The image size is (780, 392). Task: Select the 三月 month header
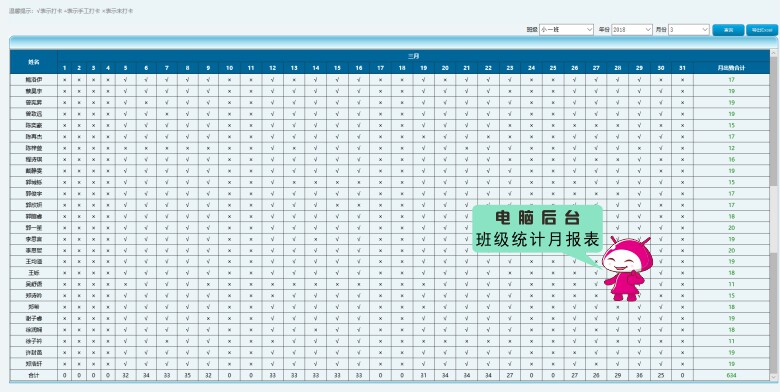tap(413, 56)
